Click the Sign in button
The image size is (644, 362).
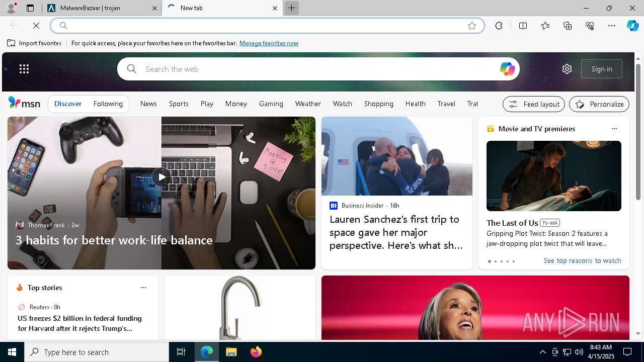click(602, 69)
